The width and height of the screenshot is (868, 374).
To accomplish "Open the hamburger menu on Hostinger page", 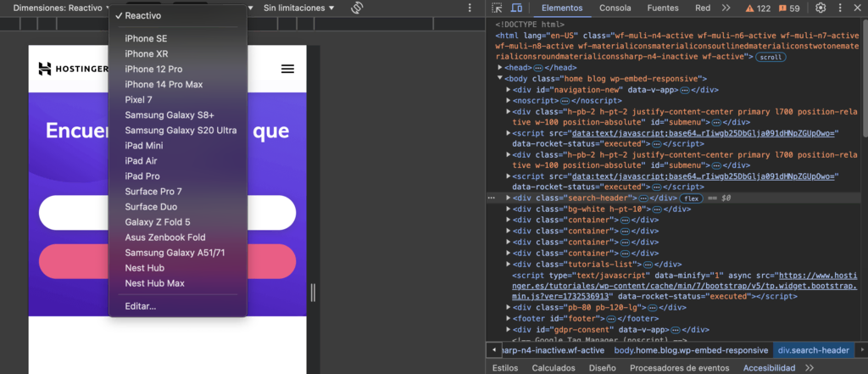I will point(287,69).
